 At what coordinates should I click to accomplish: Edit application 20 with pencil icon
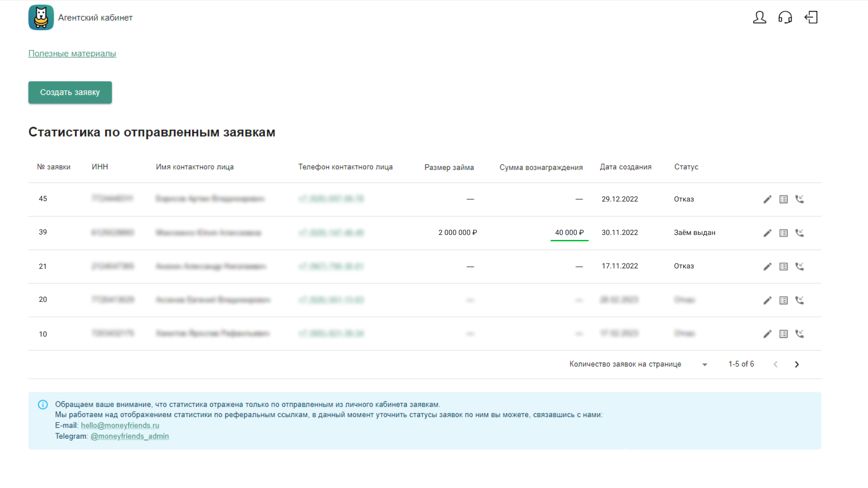(767, 300)
